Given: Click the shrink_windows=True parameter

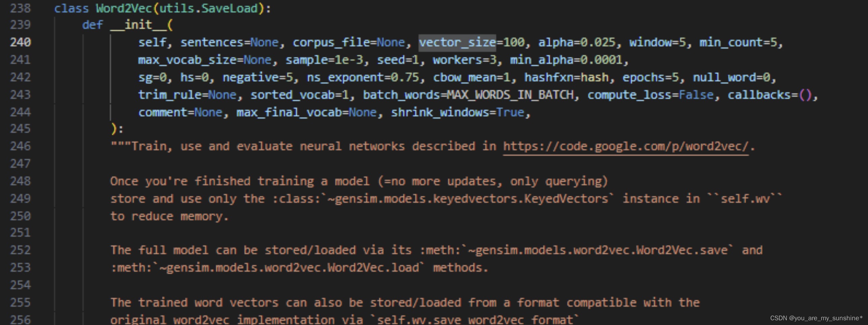Looking at the screenshot, I should (457, 112).
